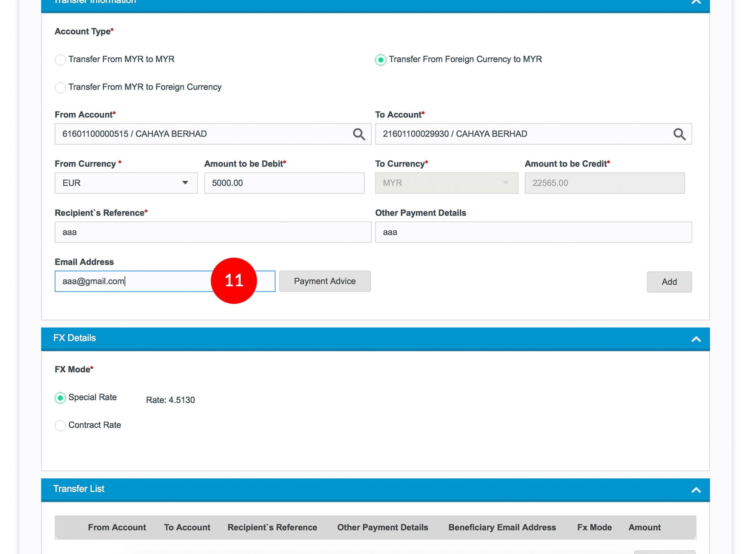Choose Transfer From MYR to Foreign Currency
This screenshot has height=554, width=756.
pos(60,87)
